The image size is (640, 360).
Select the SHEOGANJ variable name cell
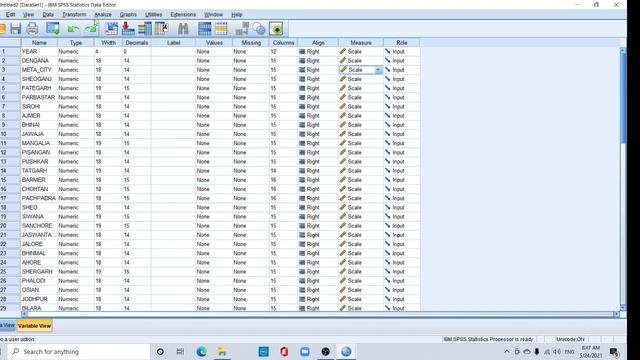tap(39, 79)
